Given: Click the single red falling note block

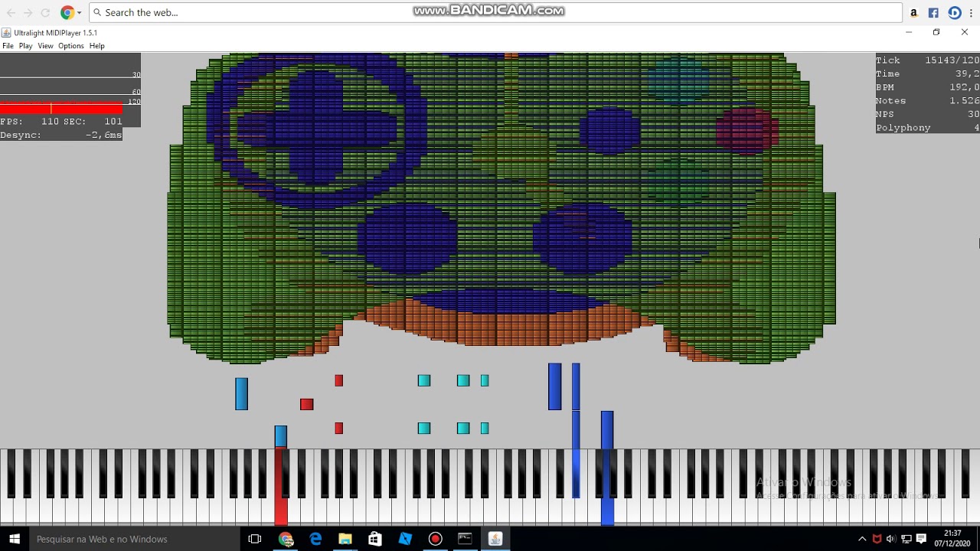Looking at the screenshot, I should tap(307, 404).
